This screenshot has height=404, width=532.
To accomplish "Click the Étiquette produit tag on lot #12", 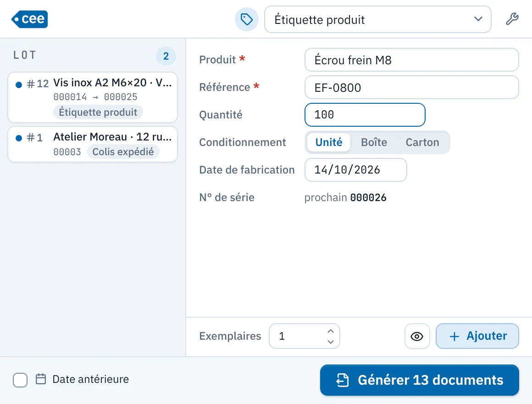I will click(98, 112).
